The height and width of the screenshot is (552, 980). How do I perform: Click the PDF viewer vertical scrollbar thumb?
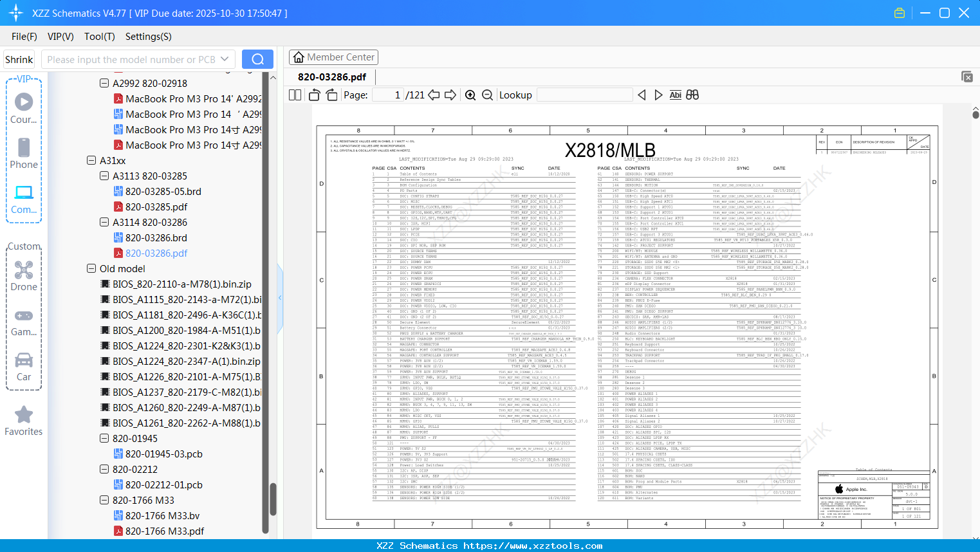pos(975,115)
